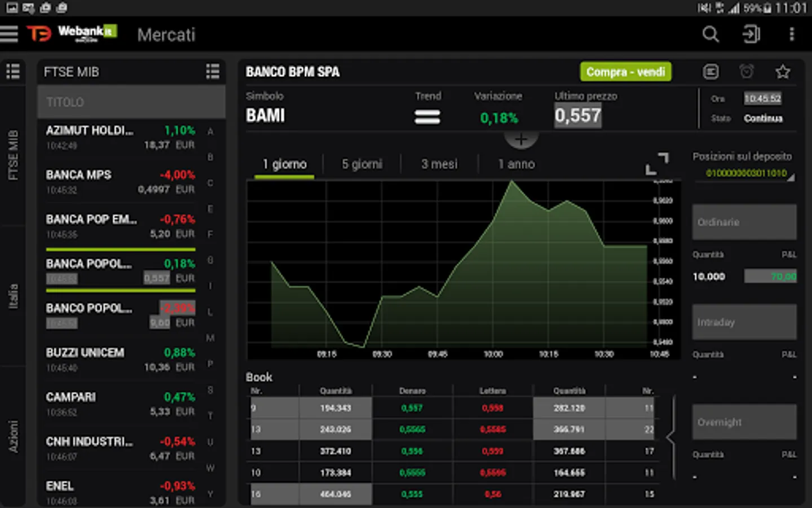Select BANCA POPOL... row with 0,18%
Viewport: 812px width, 508px height.
(x=120, y=271)
